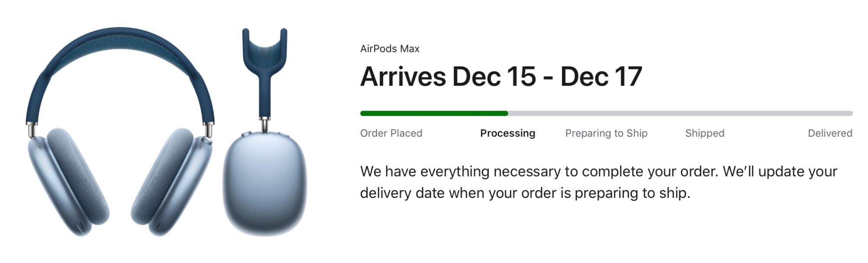Select the Preparing to Ship status step
The width and height of the screenshot is (868, 263).
[606, 133]
